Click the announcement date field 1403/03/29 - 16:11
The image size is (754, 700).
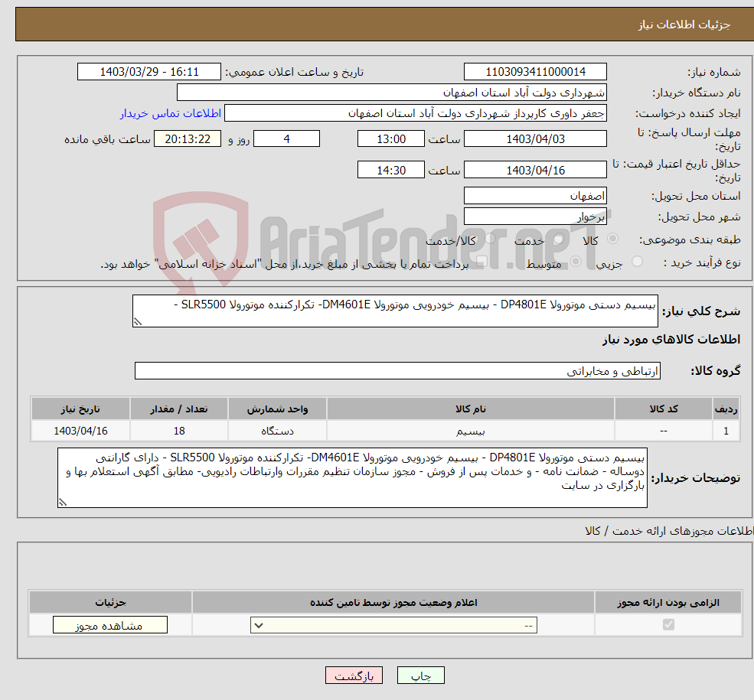[x=149, y=72]
